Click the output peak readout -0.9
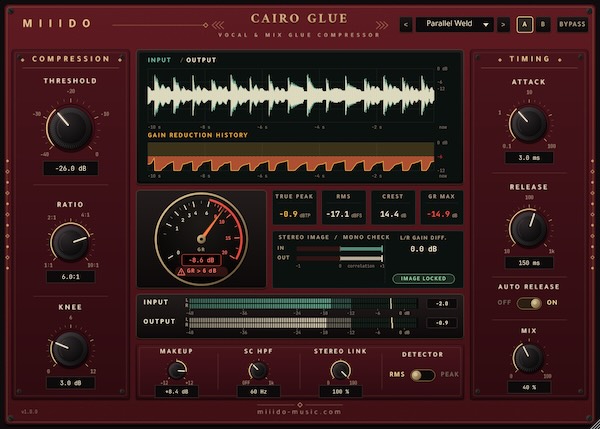This screenshot has height=429, width=600. 442,323
